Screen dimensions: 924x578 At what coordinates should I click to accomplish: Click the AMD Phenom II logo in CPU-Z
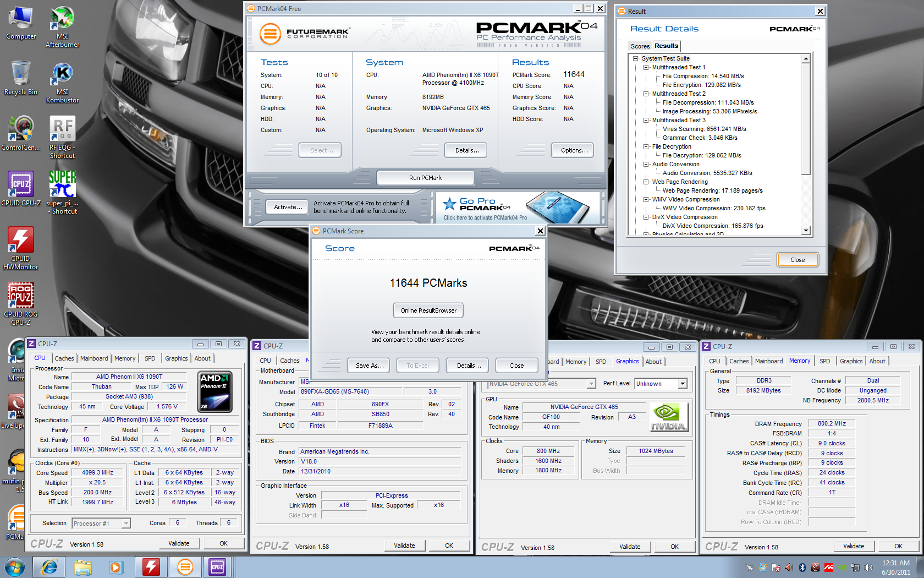coord(215,391)
